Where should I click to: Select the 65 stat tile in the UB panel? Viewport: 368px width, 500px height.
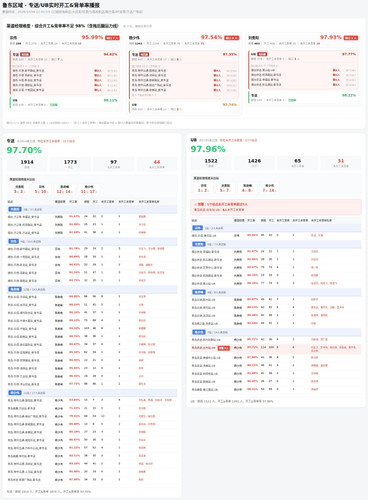(298, 163)
